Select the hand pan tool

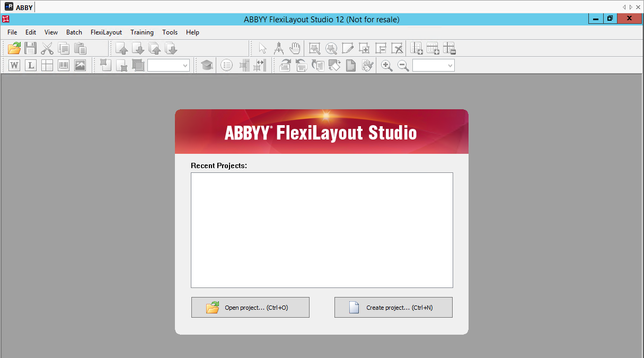(x=295, y=49)
